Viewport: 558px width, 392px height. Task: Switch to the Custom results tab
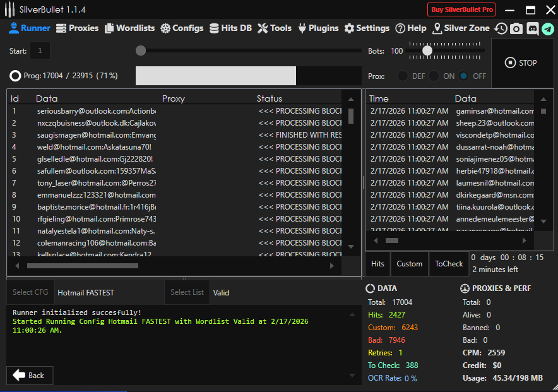click(409, 264)
